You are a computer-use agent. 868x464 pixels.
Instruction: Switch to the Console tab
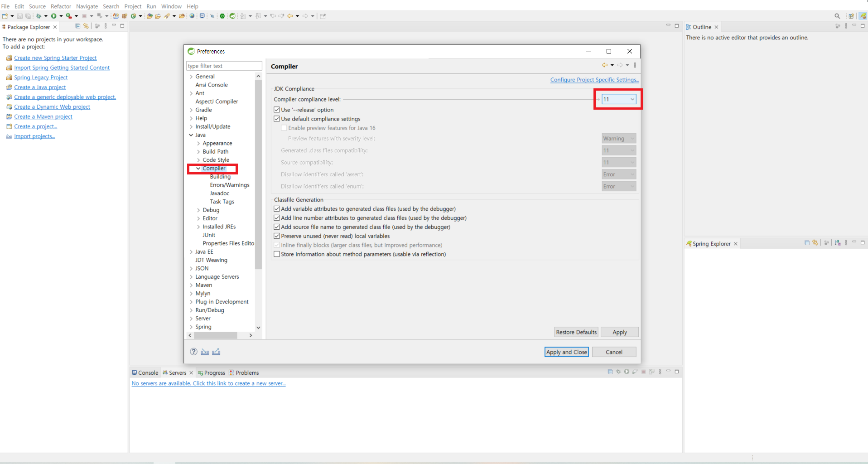(x=145, y=372)
